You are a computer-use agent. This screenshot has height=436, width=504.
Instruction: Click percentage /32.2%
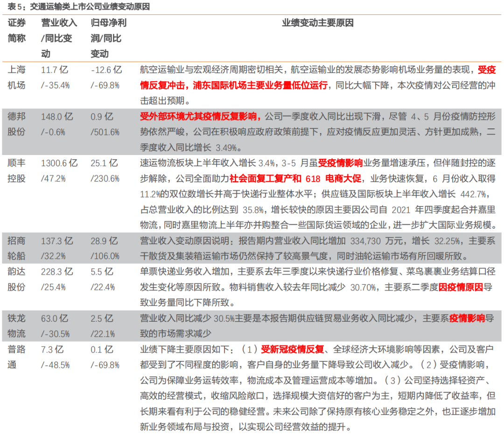click(53, 256)
